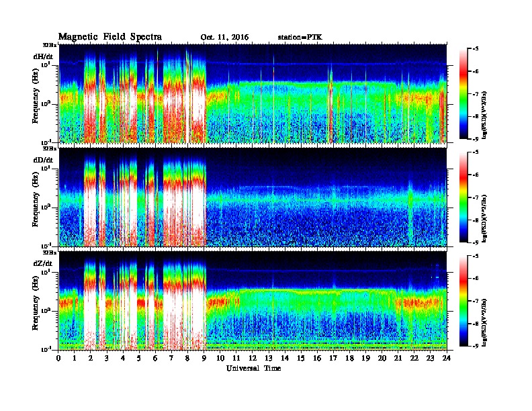Click the 32Hz tick label of dD/dt panel
Image resolution: width=532 pixels, height=411 pixels.
50,148
